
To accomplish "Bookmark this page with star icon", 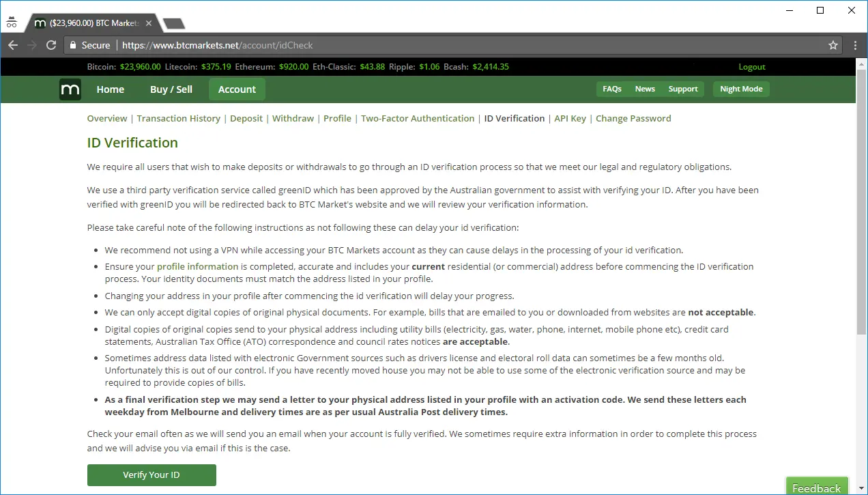I will pos(833,45).
